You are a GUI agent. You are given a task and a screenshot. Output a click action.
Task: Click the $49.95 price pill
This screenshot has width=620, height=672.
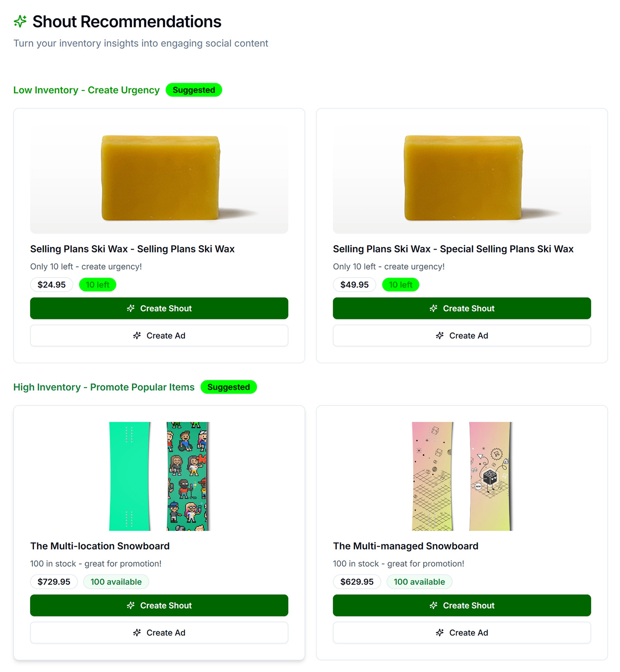coord(354,284)
